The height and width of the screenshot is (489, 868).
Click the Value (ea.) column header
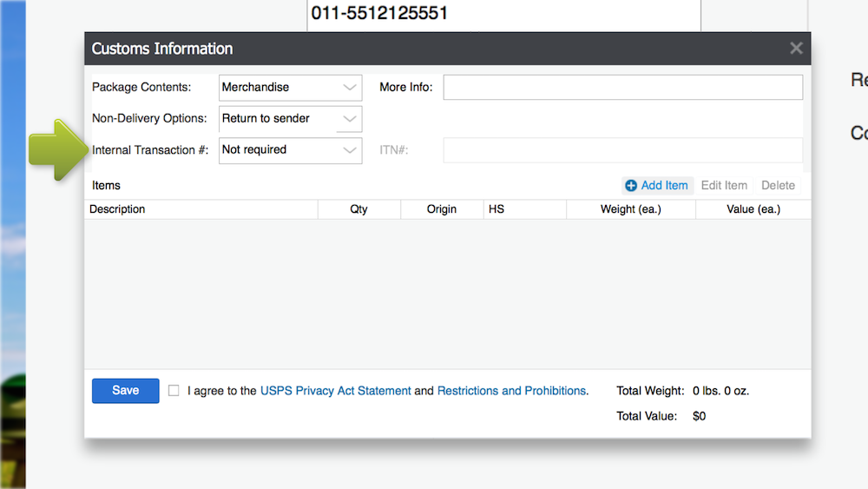pyautogui.click(x=753, y=209)
